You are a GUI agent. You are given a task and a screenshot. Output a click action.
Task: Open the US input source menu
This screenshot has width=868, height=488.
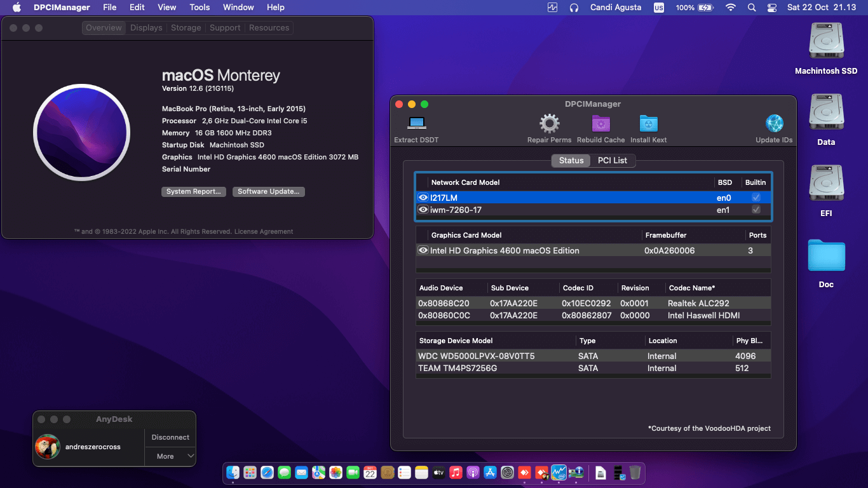(x=659, y=8)
